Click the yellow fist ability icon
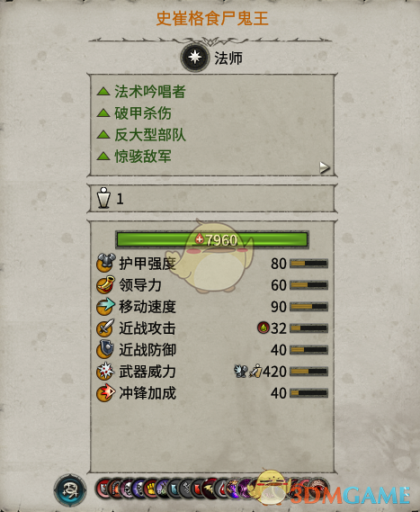The image size is (420, 512). 151,489
